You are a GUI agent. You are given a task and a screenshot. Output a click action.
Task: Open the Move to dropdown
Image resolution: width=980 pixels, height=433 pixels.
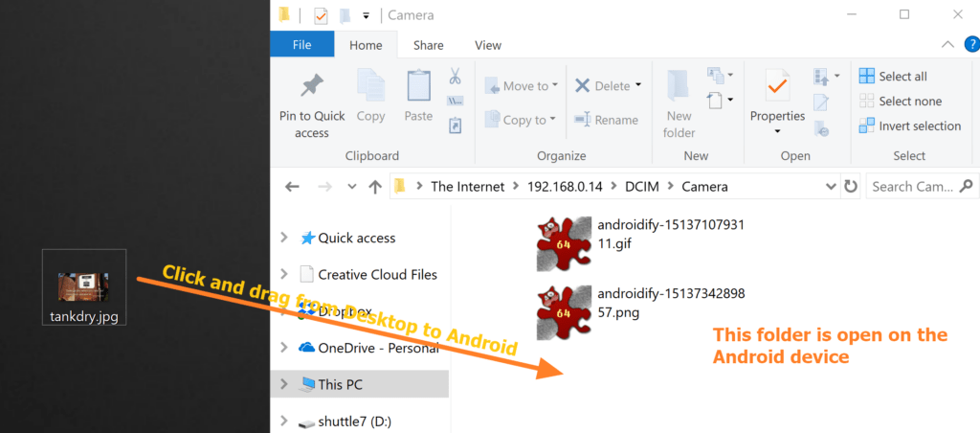pos(522,85)
